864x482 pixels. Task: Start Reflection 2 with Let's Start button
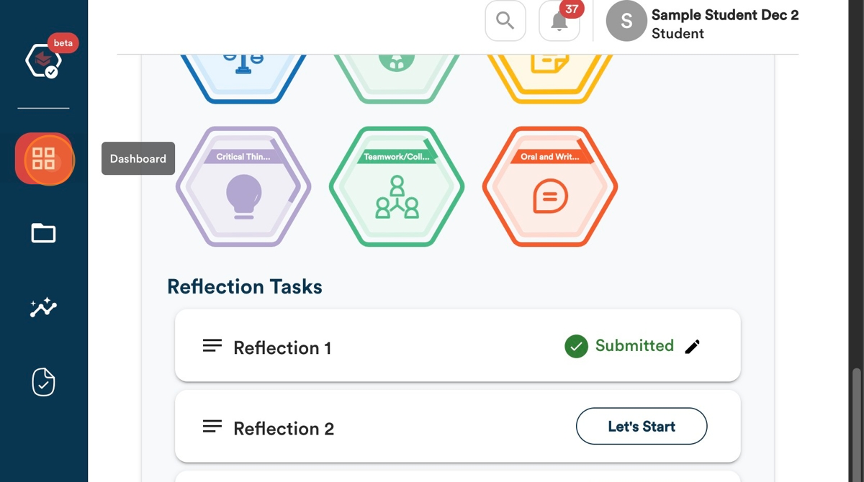click(641, 426)
